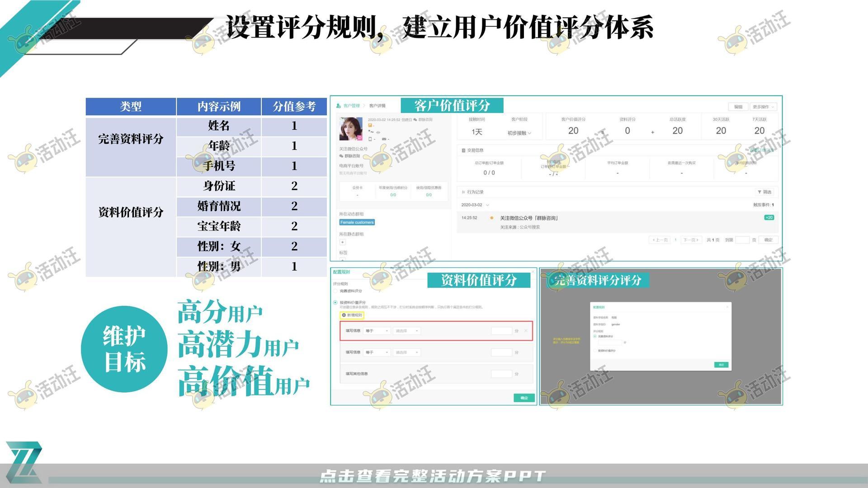Click the 内容示例 table header

tap(219, 107)
